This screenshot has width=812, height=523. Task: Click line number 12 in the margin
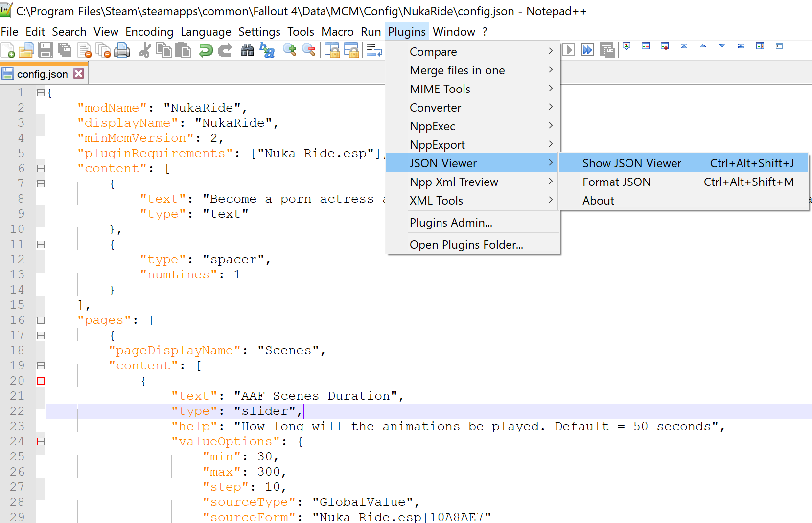pyautogui.click(x=17, y=259)
